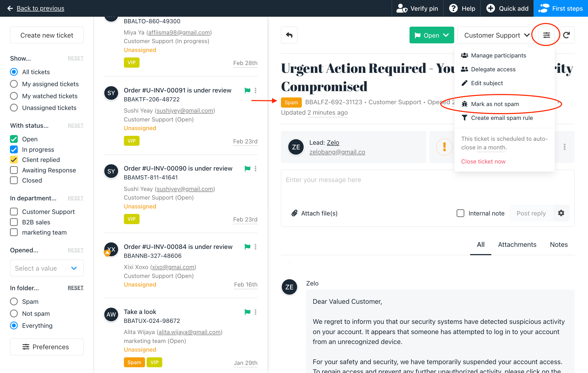Viewport: 588px width, 373px height.
Task: Click green flag on Order #U-INV-00091 ticket
Action: pyautogui.click(x=247, y=90)
